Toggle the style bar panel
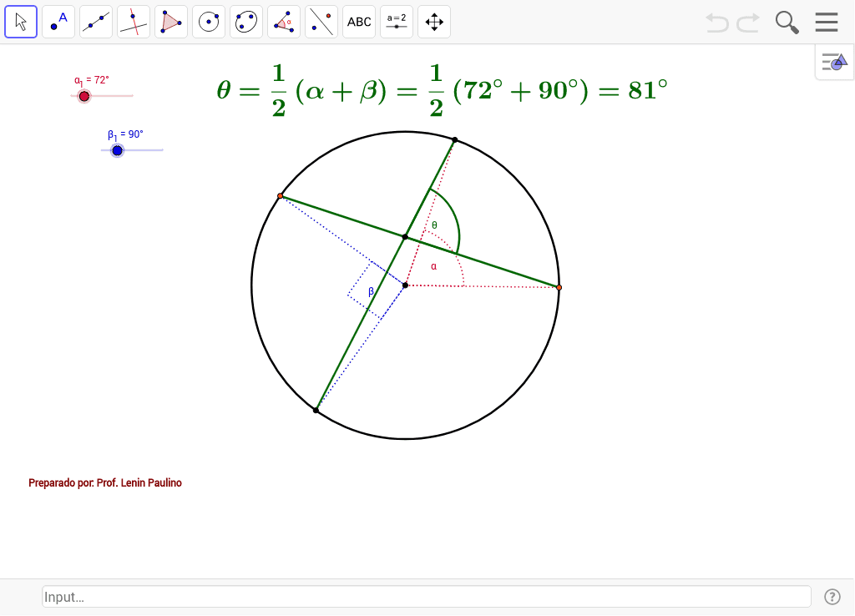This screenshot has height=616, width=855. (x=834, y=62)
